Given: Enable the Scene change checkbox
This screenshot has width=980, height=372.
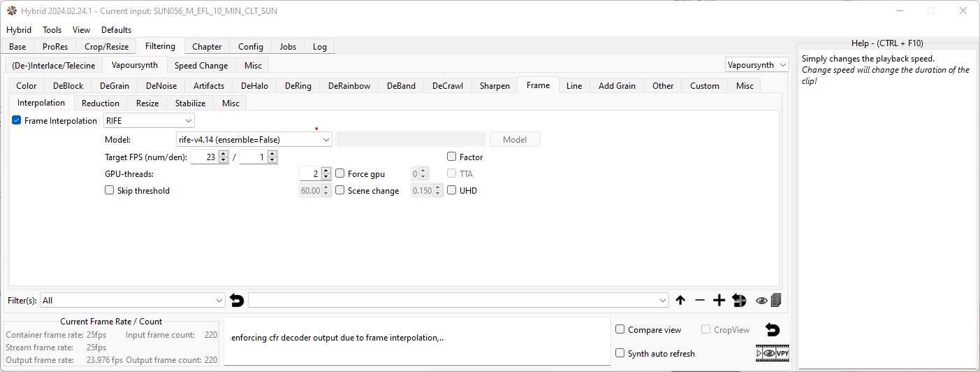Looking at the screenshot, I should click(x=340, y=190).
